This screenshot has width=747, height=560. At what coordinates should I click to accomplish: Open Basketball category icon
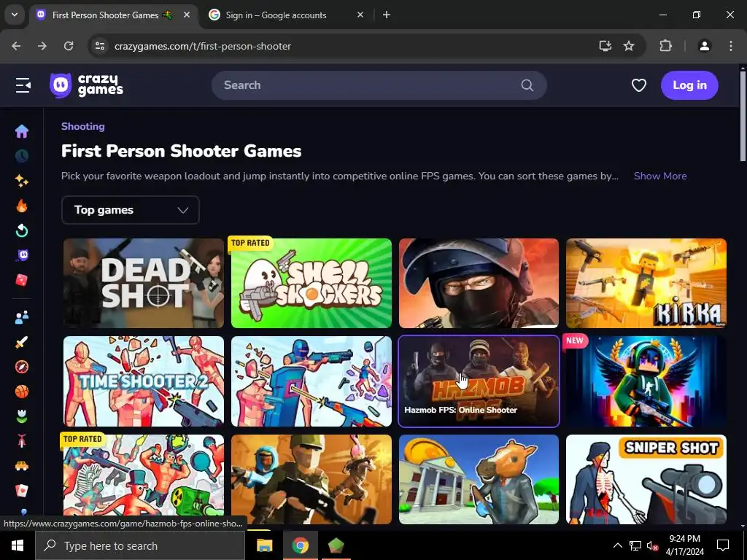point(21,392)
